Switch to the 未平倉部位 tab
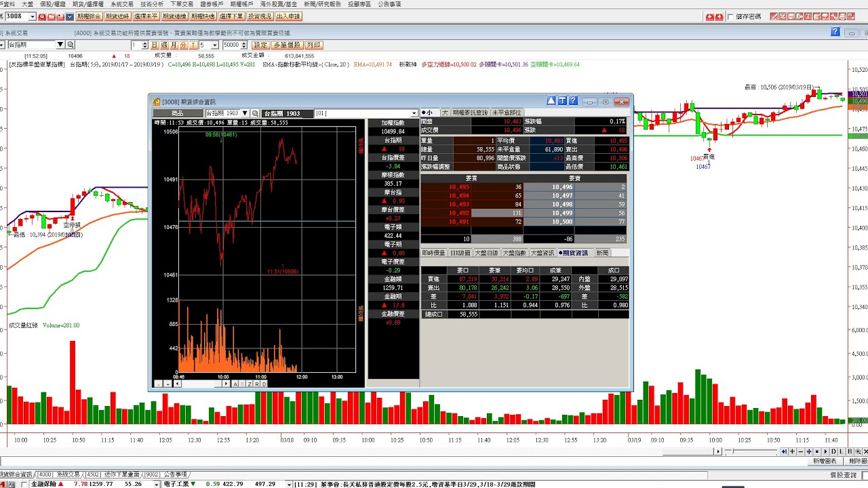 [x=507, y=113]
